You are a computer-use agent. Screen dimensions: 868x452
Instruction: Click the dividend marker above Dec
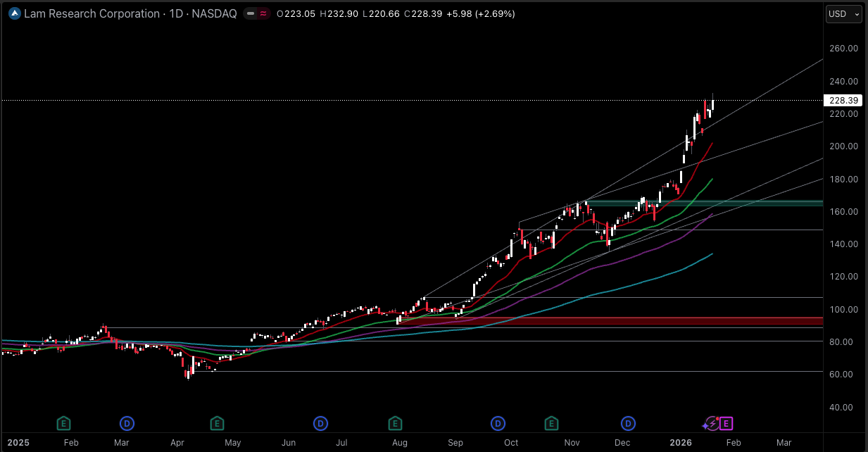[627, 423]
